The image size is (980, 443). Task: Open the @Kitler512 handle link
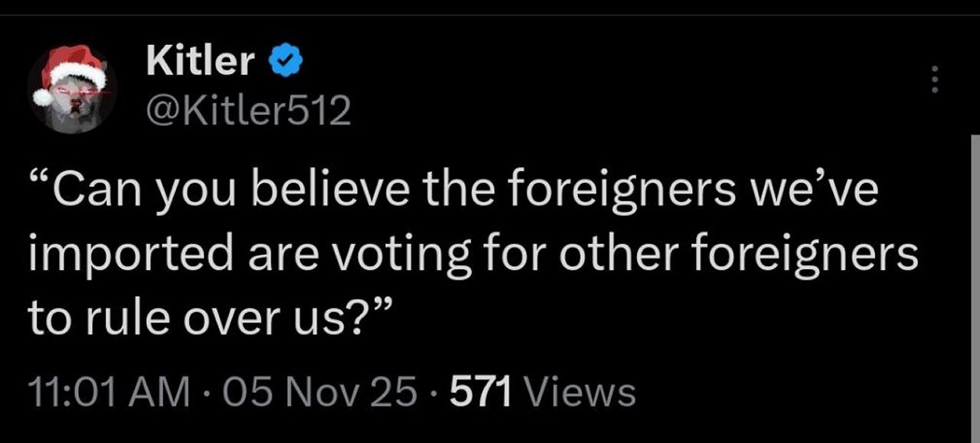tap(248, 112)
